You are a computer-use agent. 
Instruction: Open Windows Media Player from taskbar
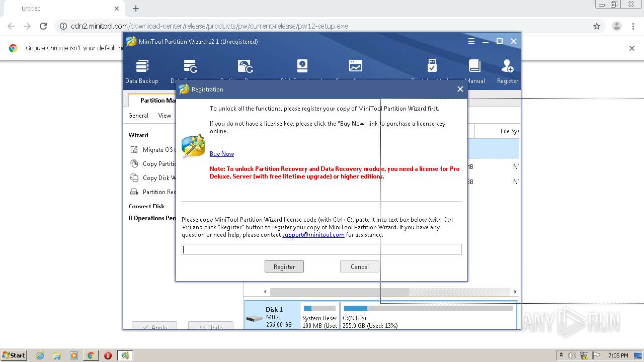[x=74, y=355]
